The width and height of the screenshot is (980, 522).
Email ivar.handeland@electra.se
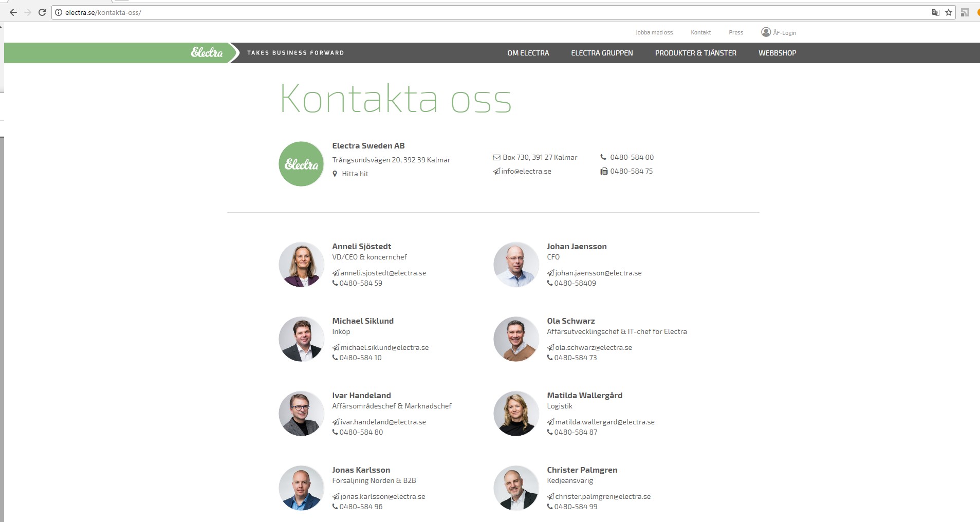pos(383,422)
